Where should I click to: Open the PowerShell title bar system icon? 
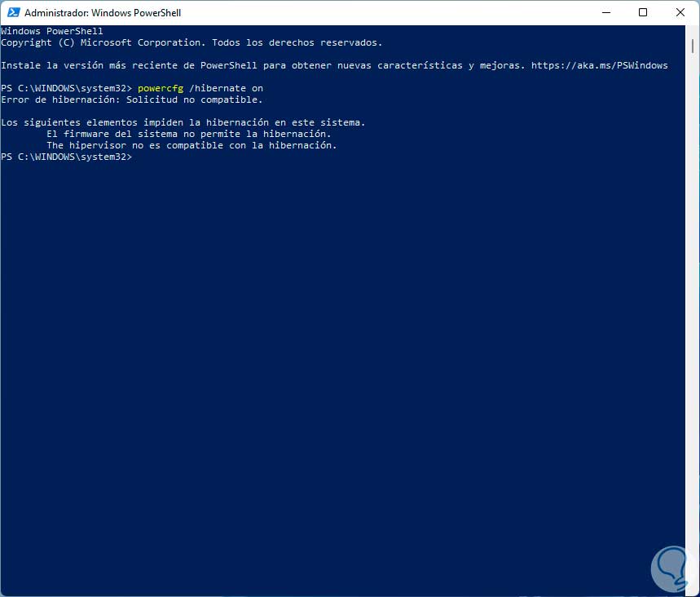point(13,12)
